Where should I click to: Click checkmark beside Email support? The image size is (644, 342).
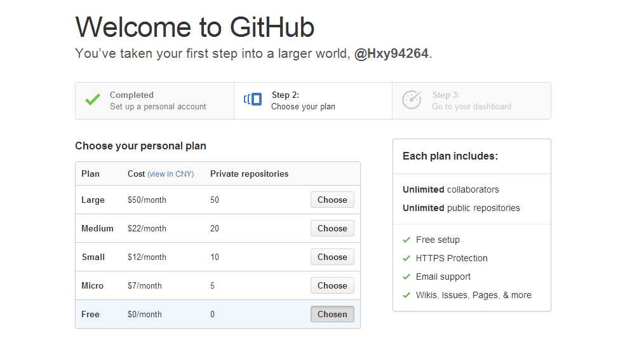[406, 277]
